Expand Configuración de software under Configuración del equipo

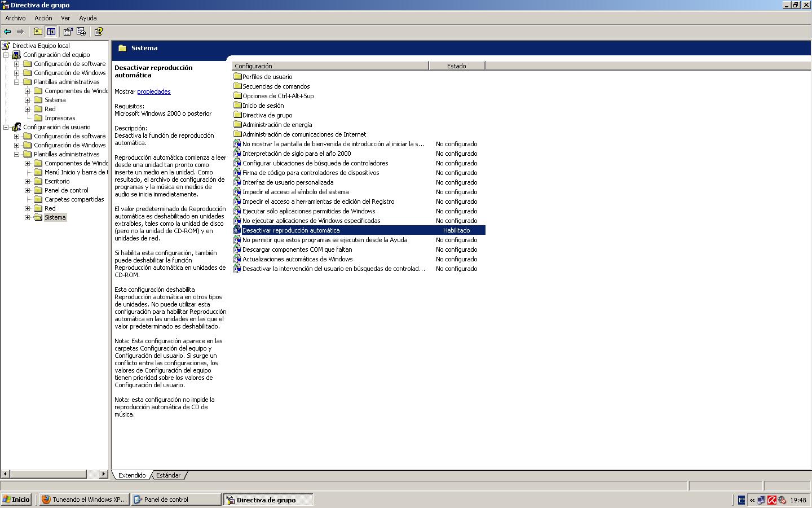tap(17, 64)
